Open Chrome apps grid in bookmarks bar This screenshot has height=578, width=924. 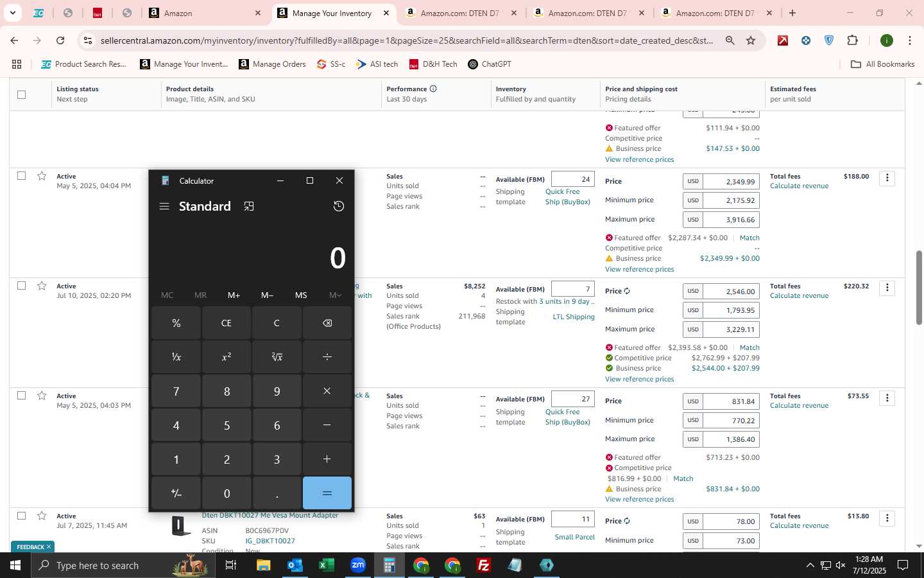[17, 64]
